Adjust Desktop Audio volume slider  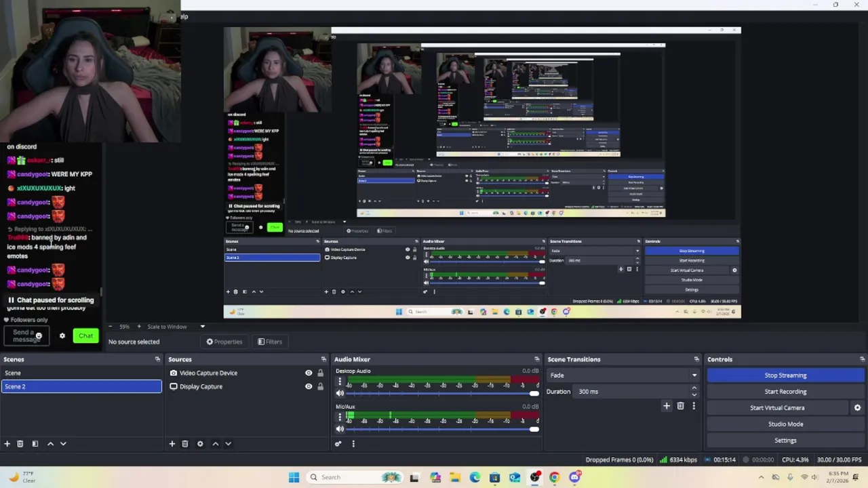441,394
